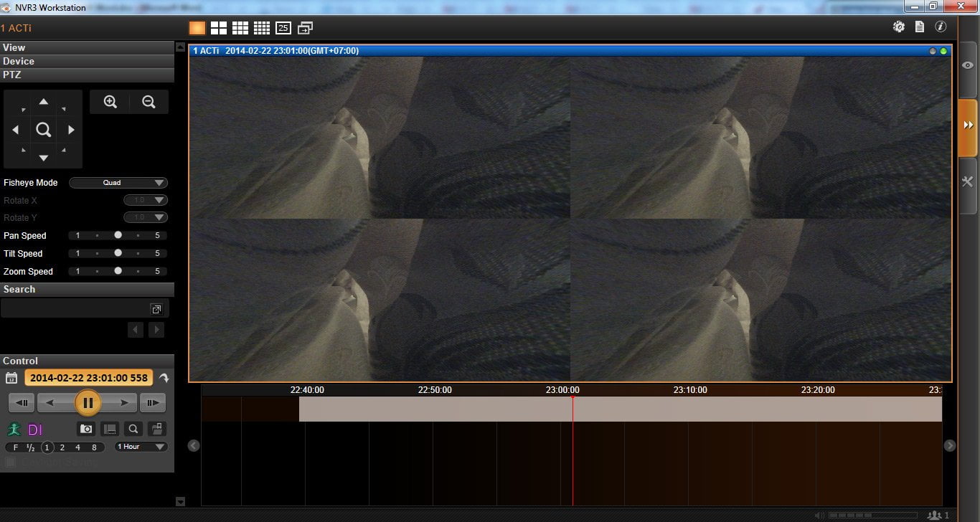Pan camera left with PTZ arrow
The height and width of the screenshot is (522, 980).
[x=16, y=130]
